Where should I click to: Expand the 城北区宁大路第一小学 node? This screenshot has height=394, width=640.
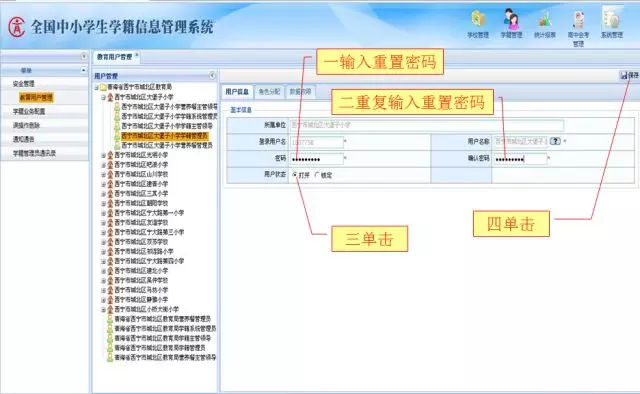103,213
